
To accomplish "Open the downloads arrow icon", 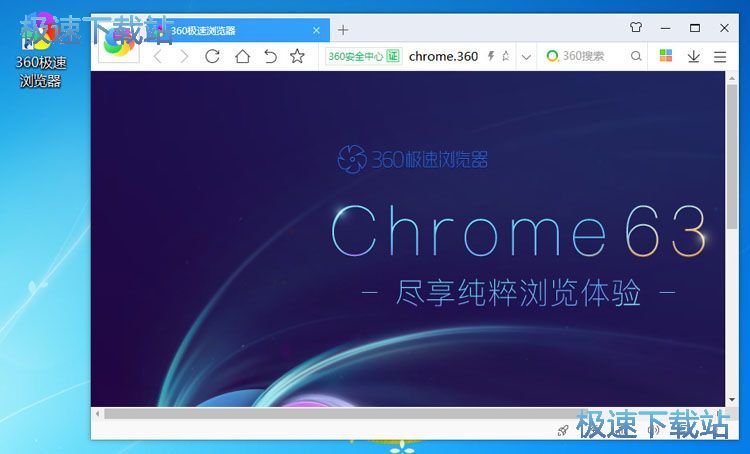I will pyautogui.click(x=694, y=56).
